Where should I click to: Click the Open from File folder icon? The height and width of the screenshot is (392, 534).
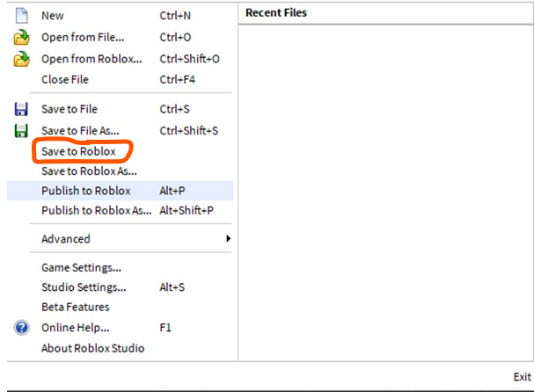22,38
